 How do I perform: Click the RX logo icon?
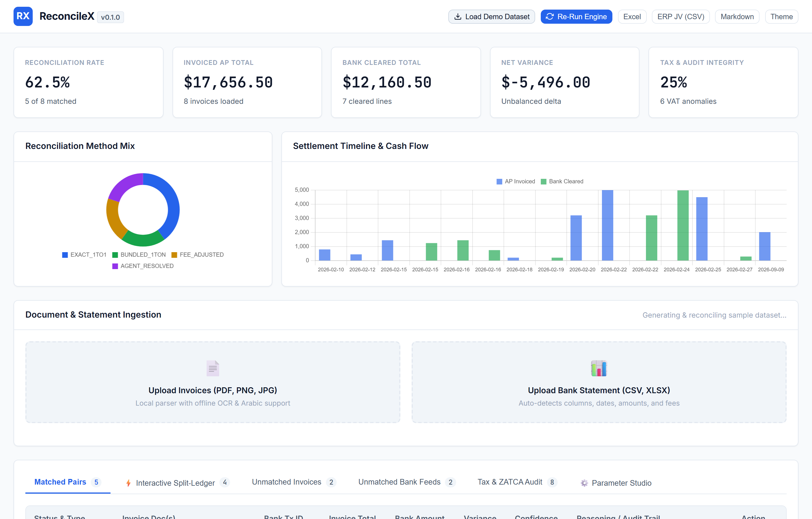(x=23, y=16)
